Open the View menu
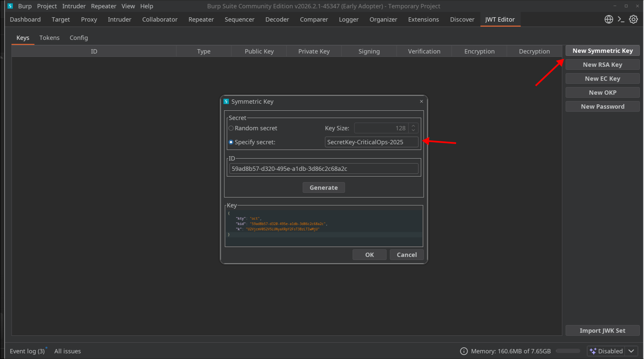644x359 pixels. [128, 6]
